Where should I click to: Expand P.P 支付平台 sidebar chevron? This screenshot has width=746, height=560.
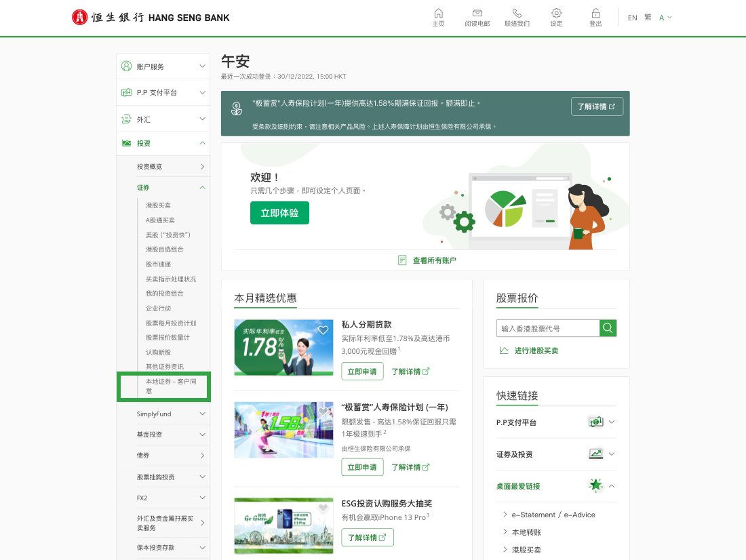point(202,92)
